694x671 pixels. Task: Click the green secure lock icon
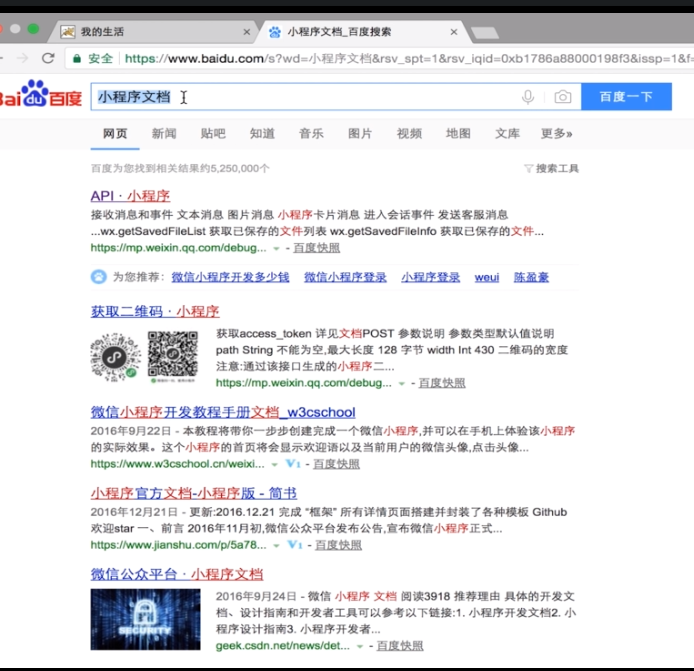coord(77,58)
